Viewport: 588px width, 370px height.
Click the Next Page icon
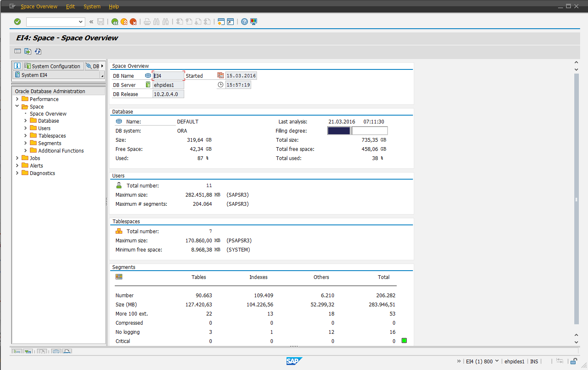coord(198,22)
